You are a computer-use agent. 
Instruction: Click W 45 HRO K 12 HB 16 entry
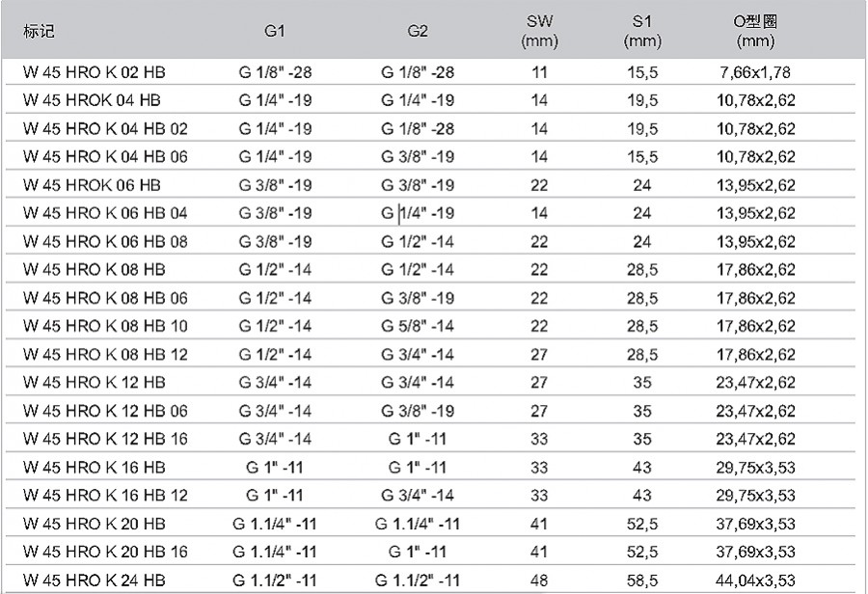(105, 439)
